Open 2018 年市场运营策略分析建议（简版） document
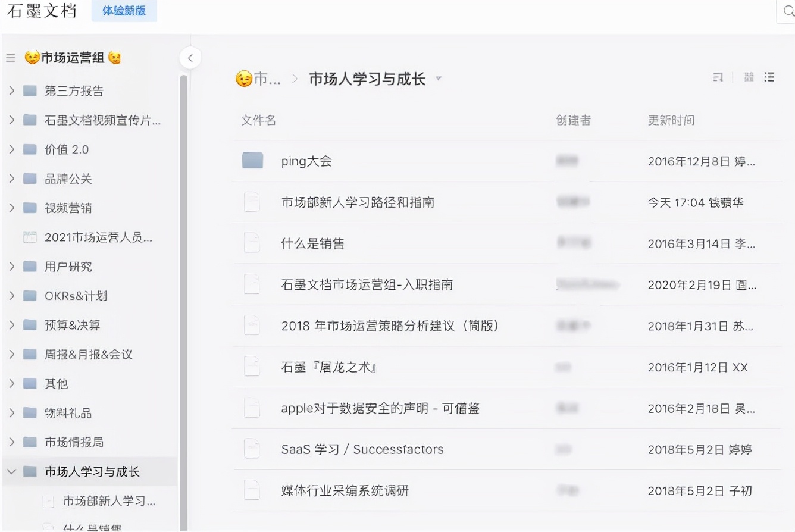Viewport: 795px width, 532px height. pos(390,326)
